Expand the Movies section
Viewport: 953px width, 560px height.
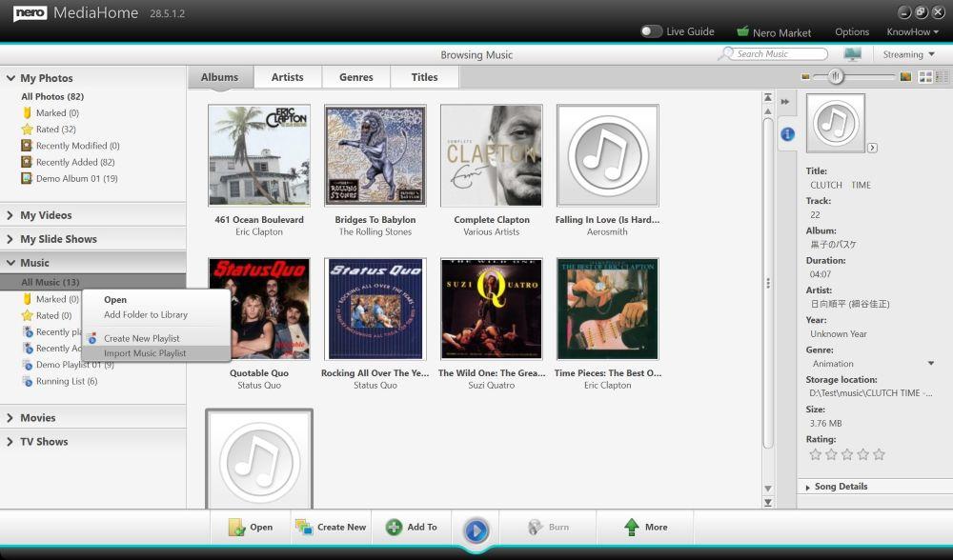click(10, 418)
